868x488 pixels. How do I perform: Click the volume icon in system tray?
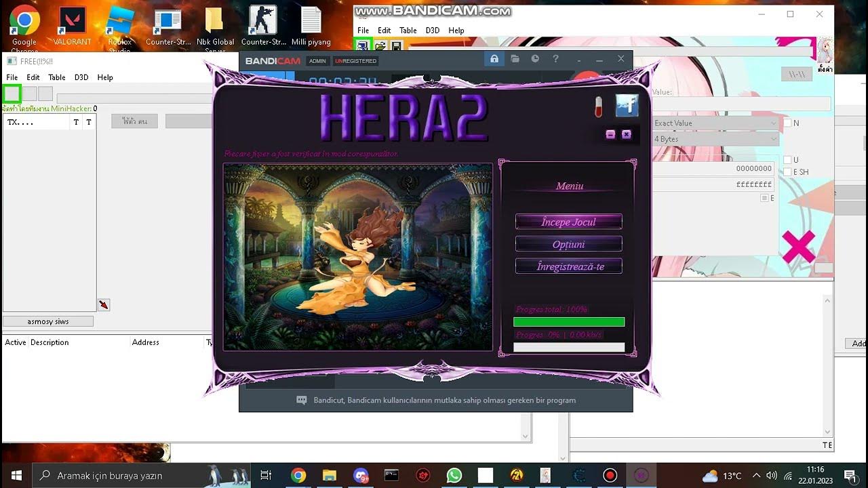pos(772,476)
